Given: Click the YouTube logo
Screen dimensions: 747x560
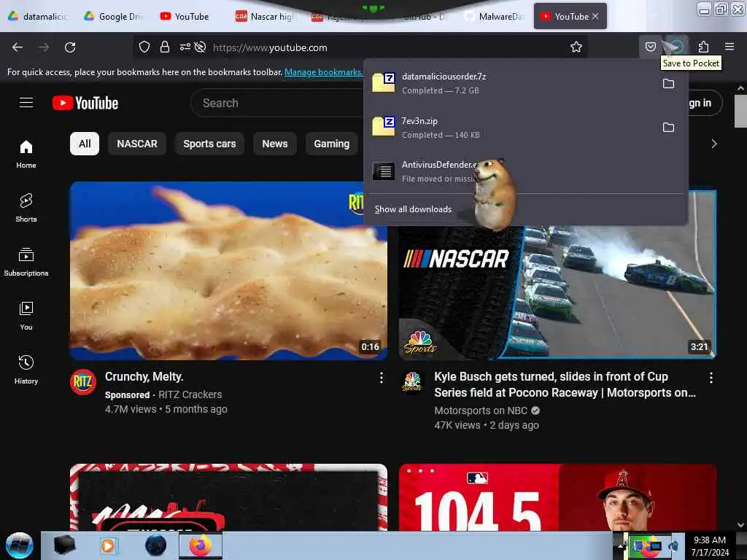Looking at the screenshot, I should [x=85, y=103].
